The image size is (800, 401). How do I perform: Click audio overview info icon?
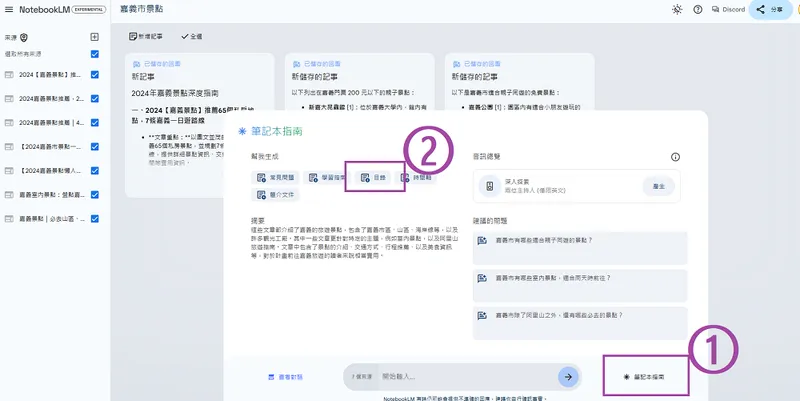pyautogui.click(x=675, y=157)
